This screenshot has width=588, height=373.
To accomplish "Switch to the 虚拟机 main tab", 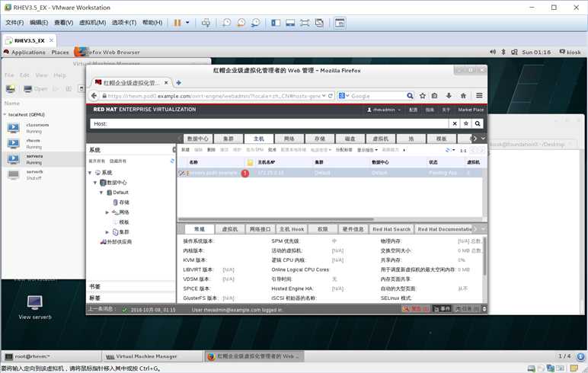I will [x=380, y=139].
